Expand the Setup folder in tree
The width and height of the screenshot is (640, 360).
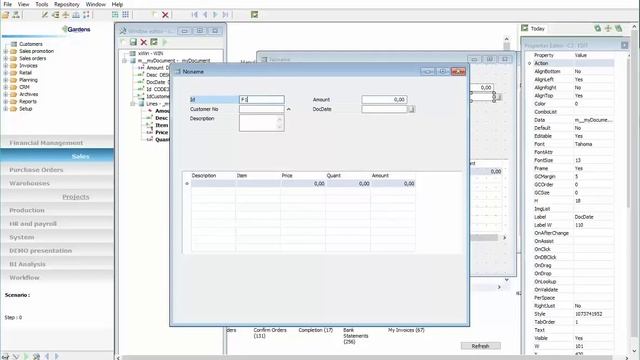pos(6,109)
